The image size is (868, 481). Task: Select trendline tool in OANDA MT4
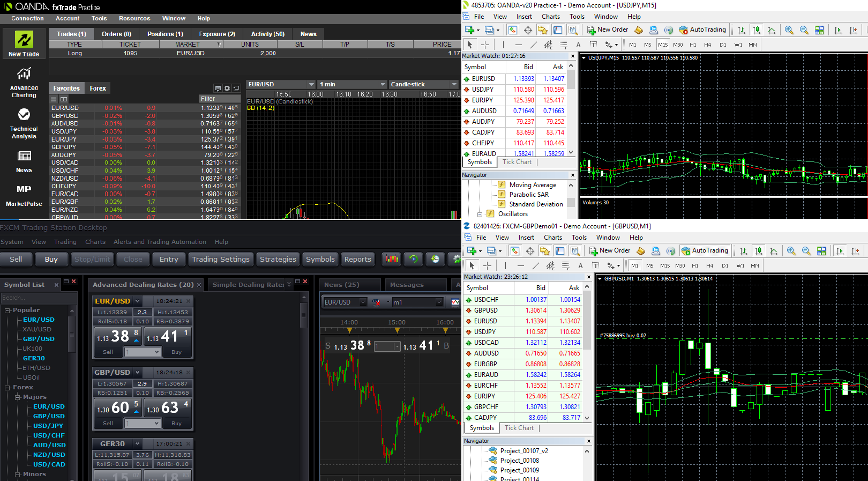533,45
